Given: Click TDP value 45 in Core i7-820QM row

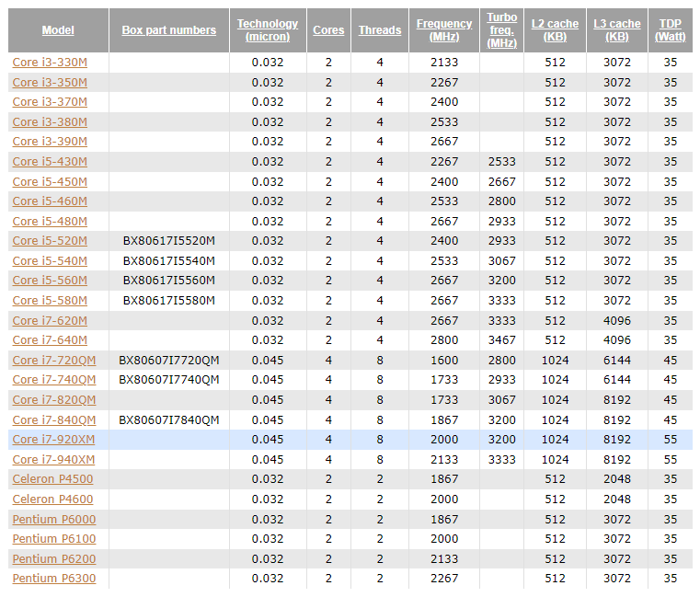Looking at the screenshot, I should pos(670,399).
